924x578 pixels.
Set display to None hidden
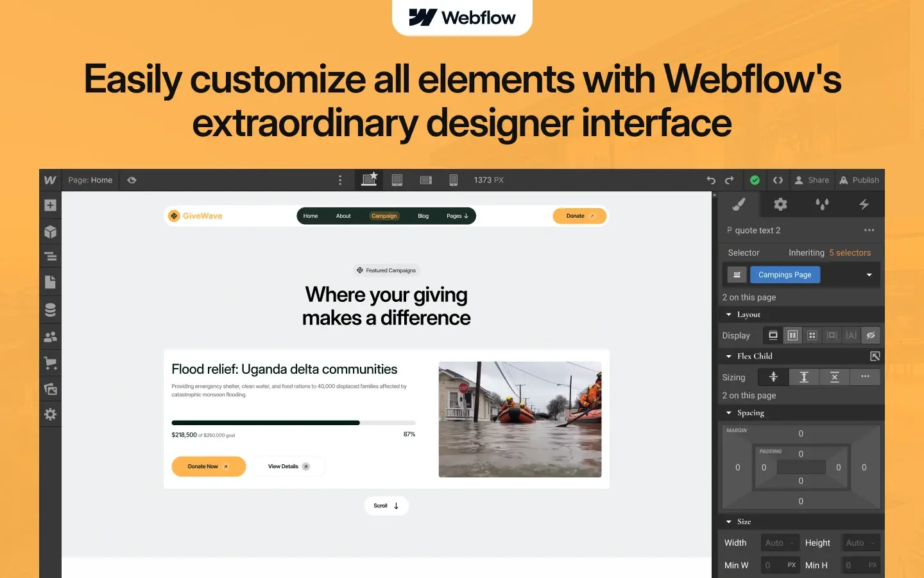click(871, 335)
